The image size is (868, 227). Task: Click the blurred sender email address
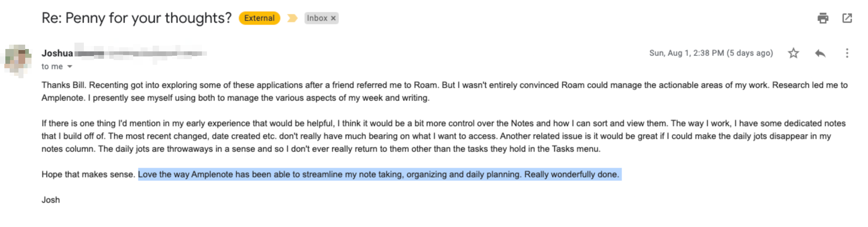pos(141,53)
